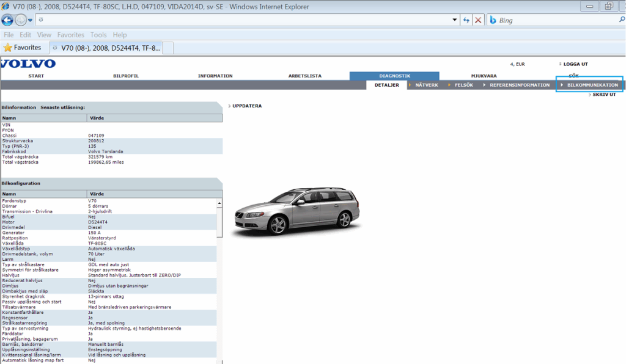Open the Tools menu
The width and height of the screenshot is (626, 364).
click(98, 35)
